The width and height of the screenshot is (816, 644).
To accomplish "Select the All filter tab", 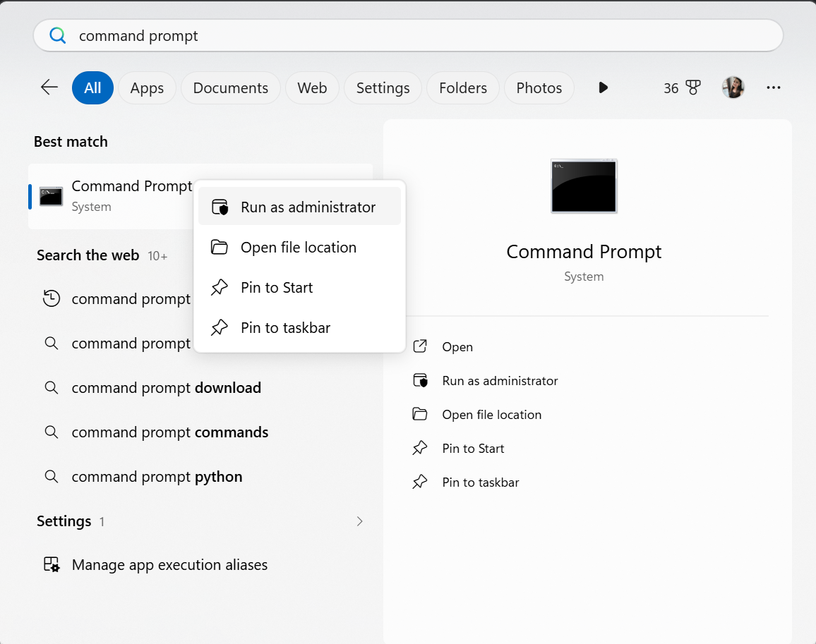I will pos(92,88).
